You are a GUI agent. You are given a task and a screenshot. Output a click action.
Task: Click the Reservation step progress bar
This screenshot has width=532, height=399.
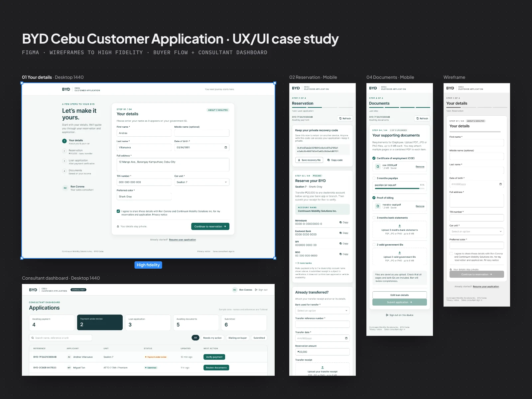pos(323,107)
